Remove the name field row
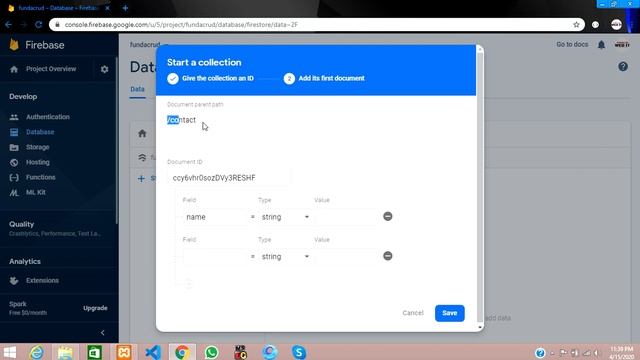The width and height of the screenshot is (640, 360). [x=388, y=216]
